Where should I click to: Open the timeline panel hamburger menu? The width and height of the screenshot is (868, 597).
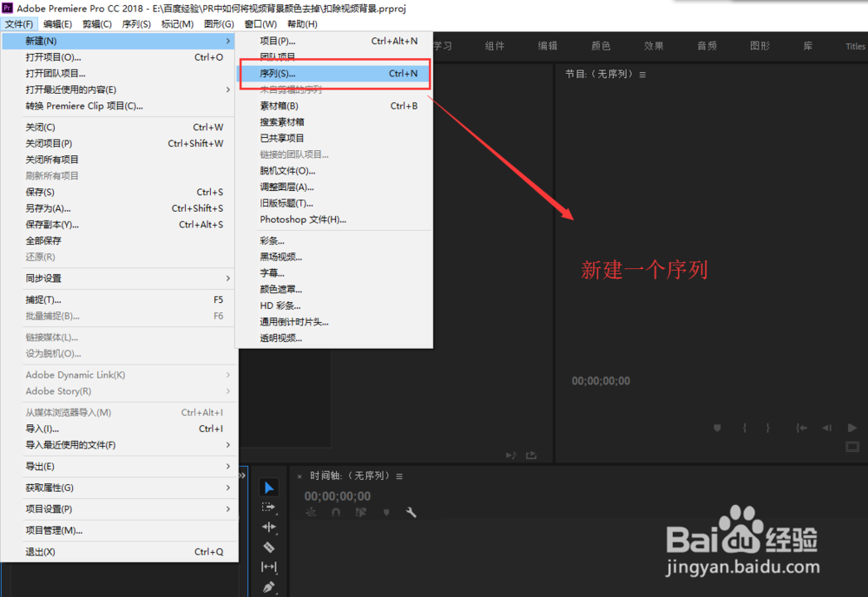tap(399, 476)
